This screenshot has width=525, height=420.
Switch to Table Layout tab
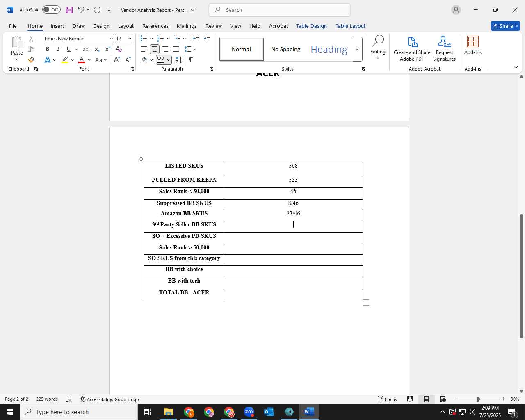coord(350,26)
